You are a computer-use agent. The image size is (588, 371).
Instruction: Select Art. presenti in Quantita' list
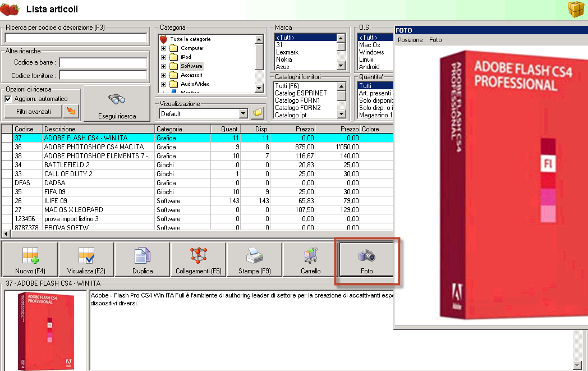(376, 93)
